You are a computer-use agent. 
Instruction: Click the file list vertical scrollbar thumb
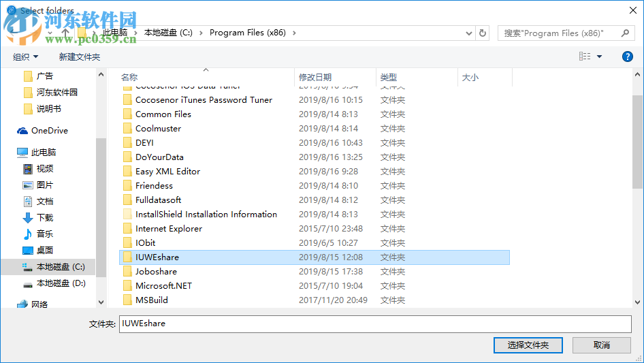point(637,142)
